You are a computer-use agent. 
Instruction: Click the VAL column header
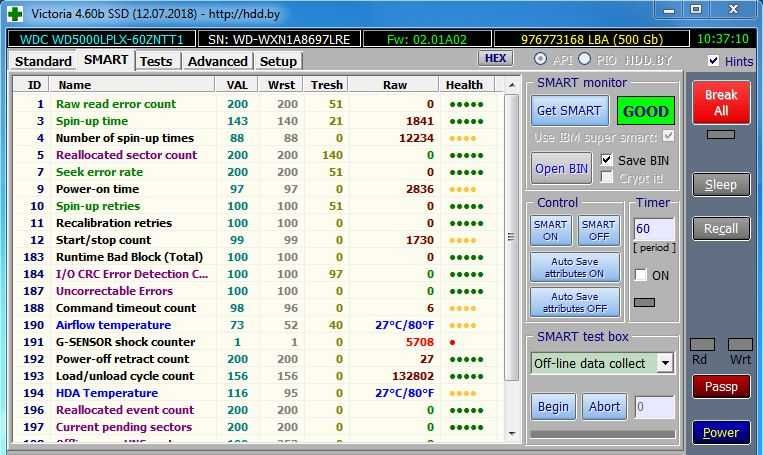[237, 85]
